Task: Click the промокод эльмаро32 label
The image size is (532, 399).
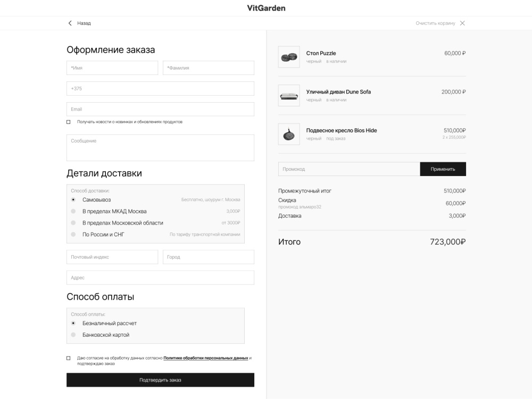Action: (x=300, y=207)
